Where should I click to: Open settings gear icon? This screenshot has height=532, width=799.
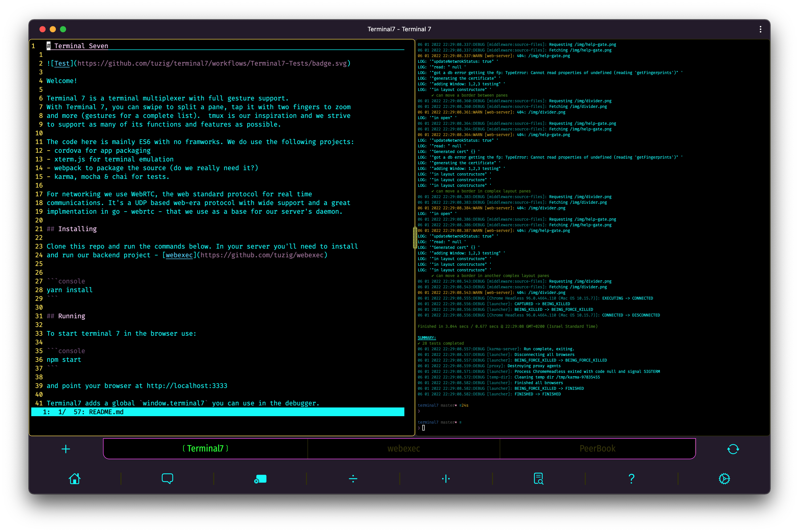click(x=724, y=478)
